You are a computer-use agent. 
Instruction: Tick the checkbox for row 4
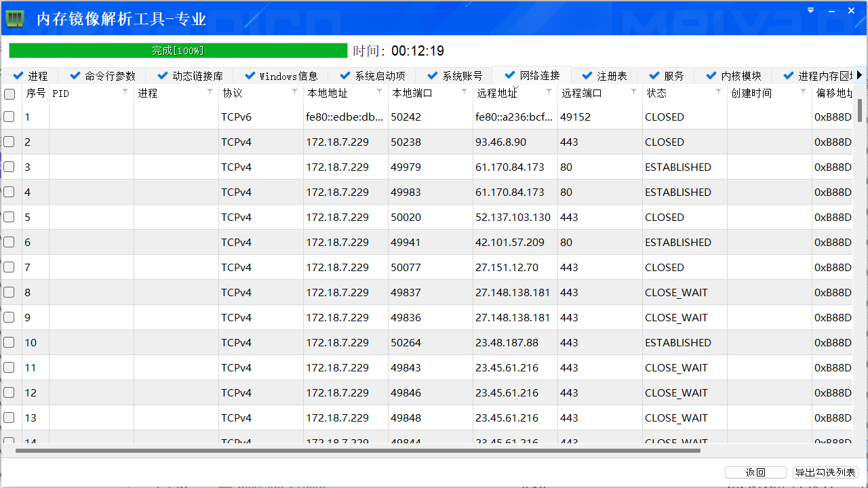click(9, 192)
